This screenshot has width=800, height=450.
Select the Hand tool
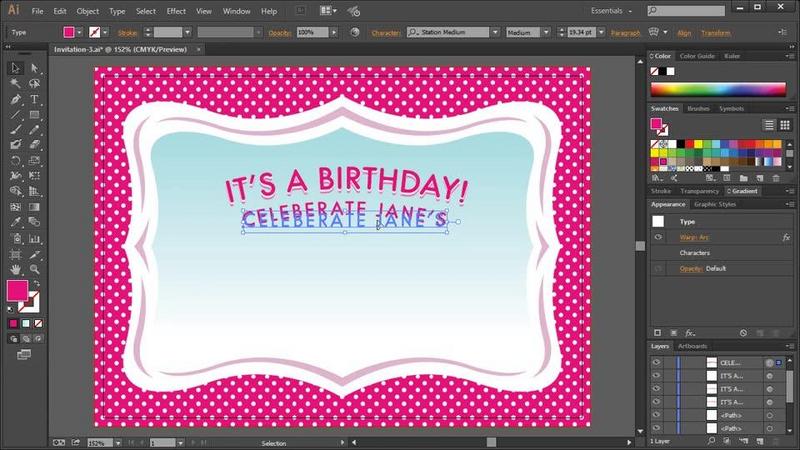[15, 269]
